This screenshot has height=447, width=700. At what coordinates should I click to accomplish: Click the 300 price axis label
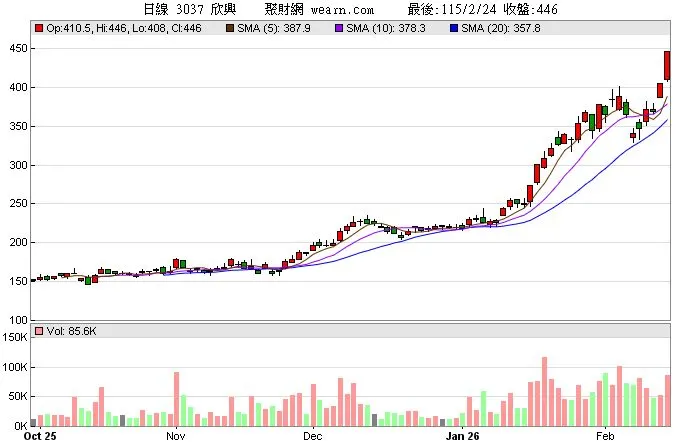pyautogui.click(x=18, y=165)
